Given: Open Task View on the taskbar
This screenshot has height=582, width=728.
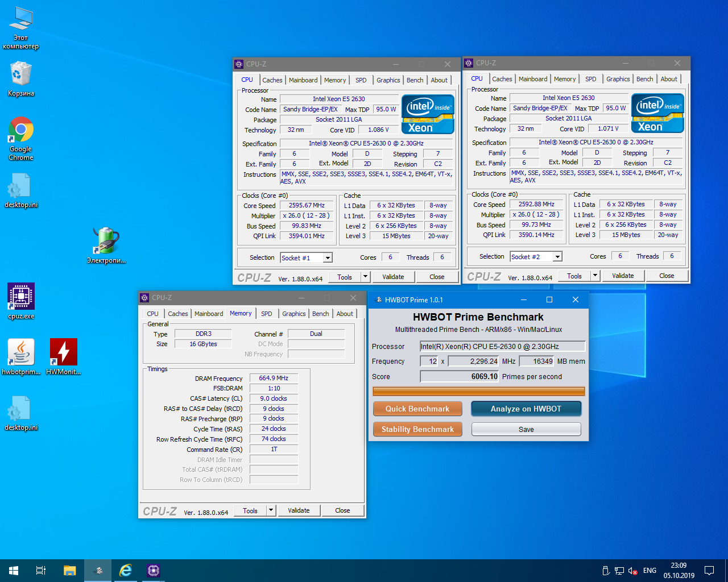Looking at the screenshot, I should point(41,571).
